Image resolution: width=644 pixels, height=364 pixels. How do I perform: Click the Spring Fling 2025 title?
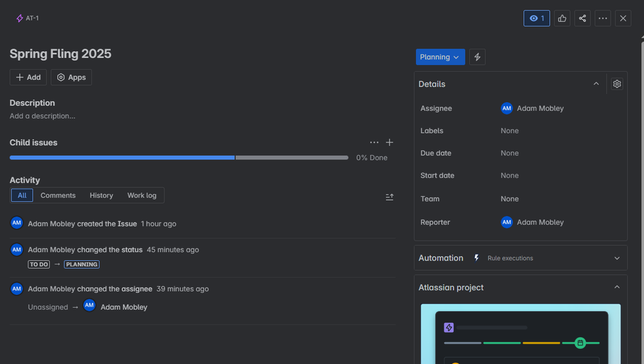coord(61,54)
